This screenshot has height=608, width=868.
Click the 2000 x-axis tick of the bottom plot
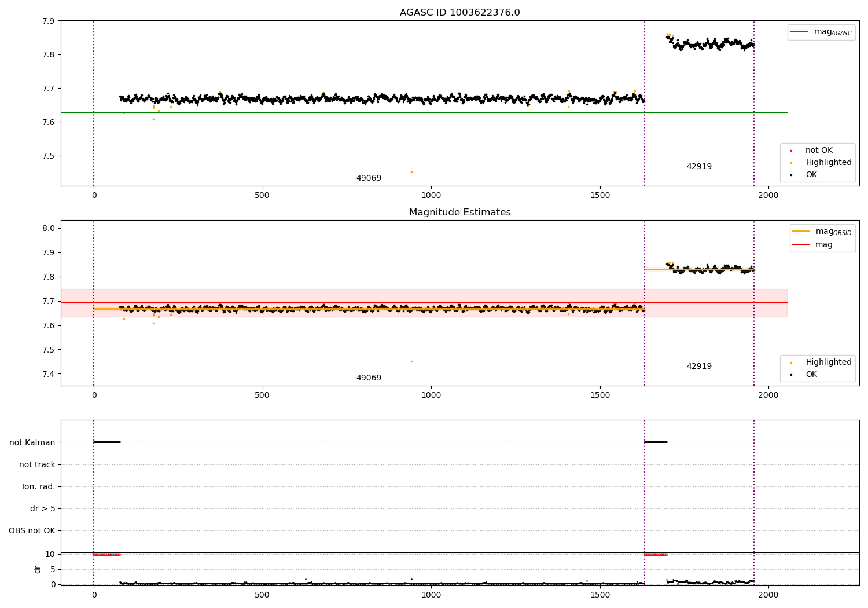(768, 595)
